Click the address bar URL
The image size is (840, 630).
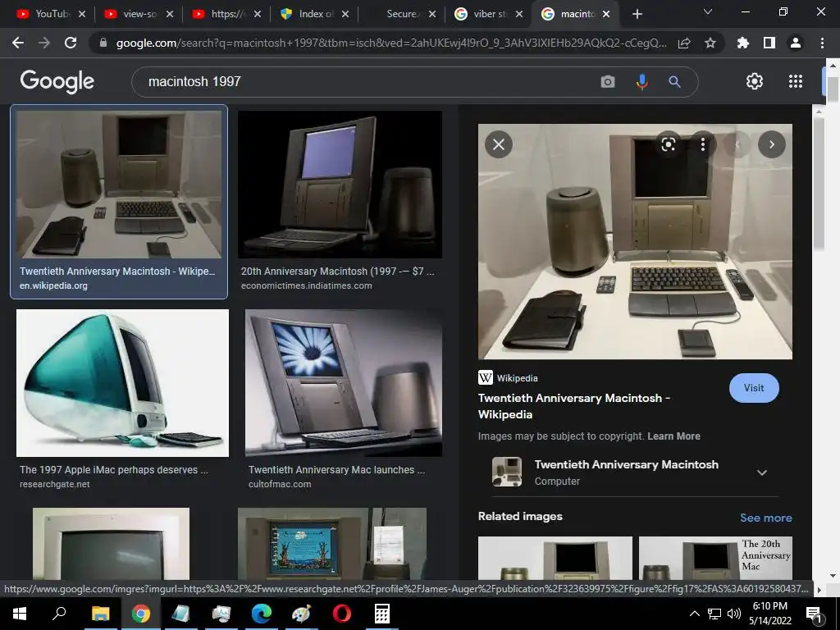tap(391, 43)
